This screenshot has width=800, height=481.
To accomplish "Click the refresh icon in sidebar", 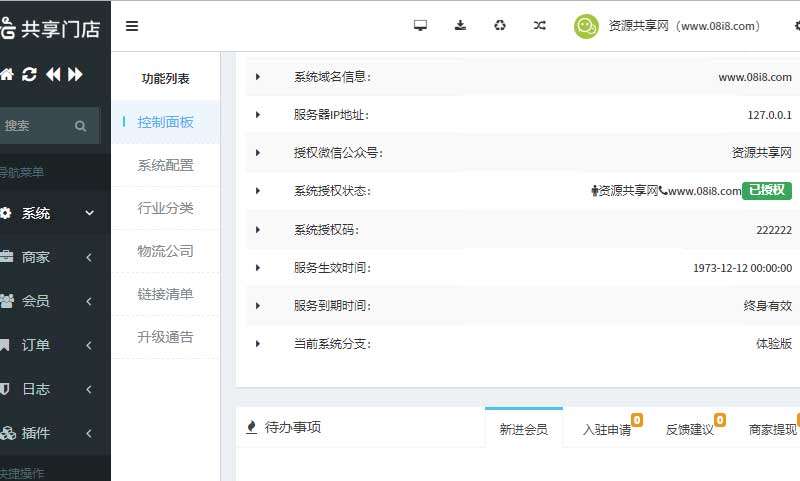I will [x=29, y=74].
